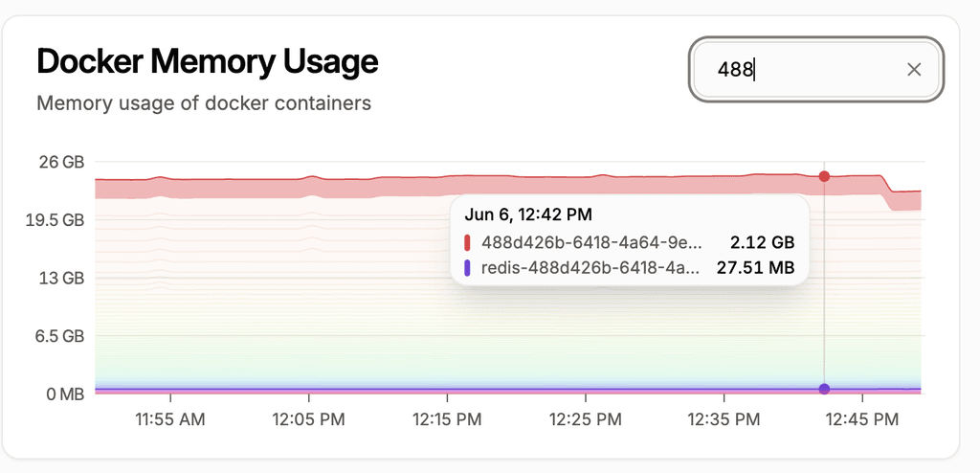Click the chart subtitle about docker containers
Viewport: 980px width, 473px height.
204,102
